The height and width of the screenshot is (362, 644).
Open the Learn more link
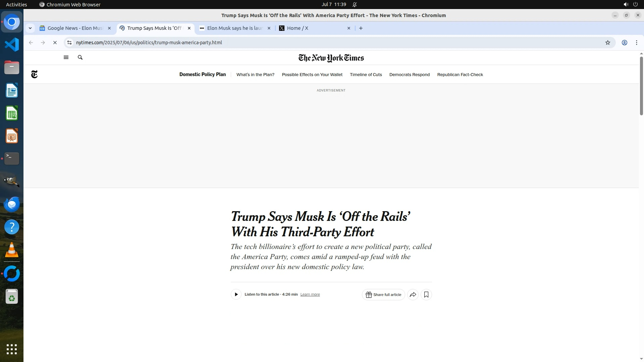[310, 295]
